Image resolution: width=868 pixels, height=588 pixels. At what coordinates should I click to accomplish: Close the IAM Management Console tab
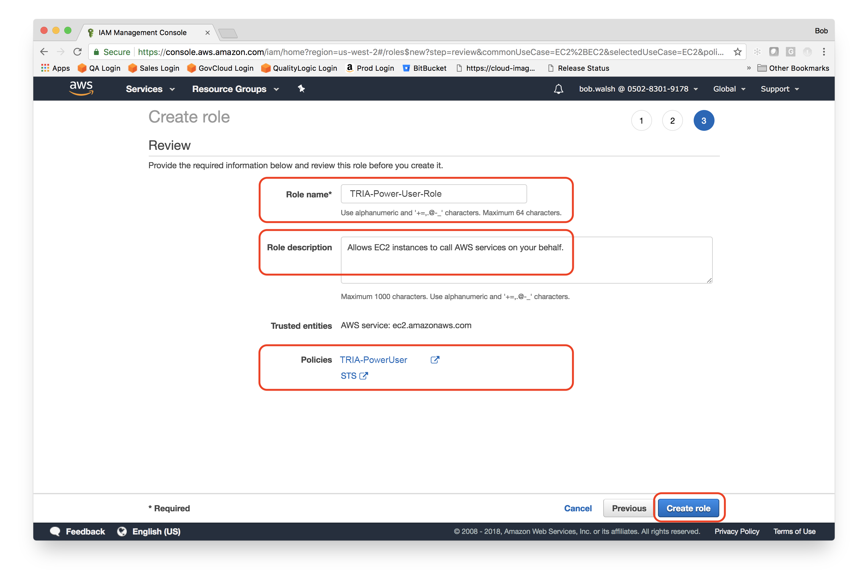208,33
